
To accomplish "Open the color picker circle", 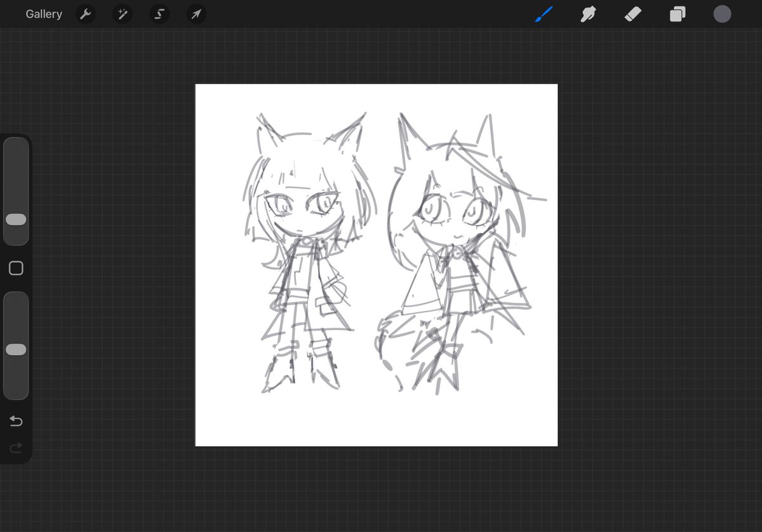I will (722, 14).
